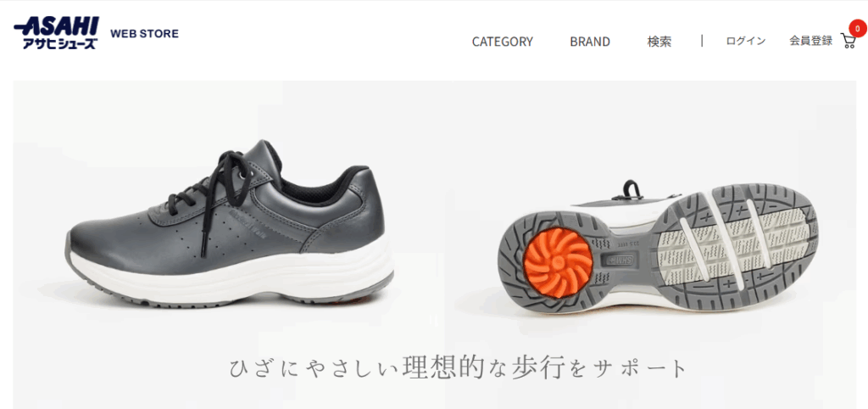The image size is (868, 409).
Task: Open the BRAND menu
Action: tap(590, 42)
